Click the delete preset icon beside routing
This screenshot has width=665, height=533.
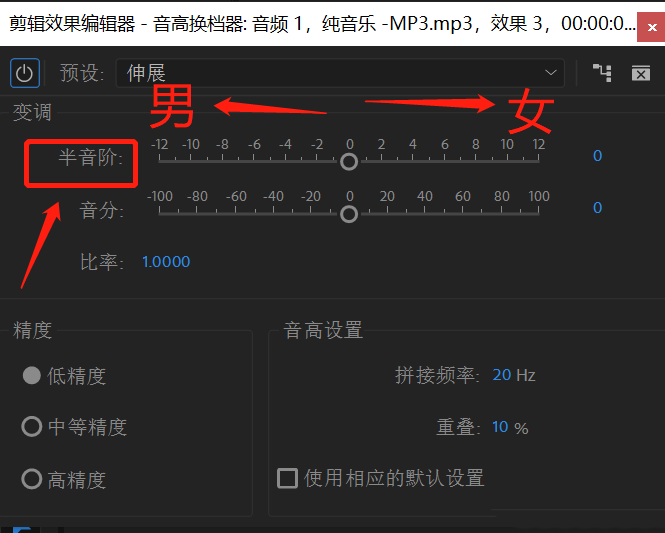pyautogui.click(x=641, y=73)
